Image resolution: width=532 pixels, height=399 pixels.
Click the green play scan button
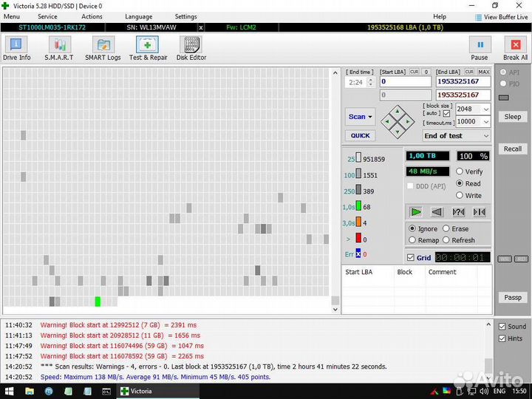(415, 212)
